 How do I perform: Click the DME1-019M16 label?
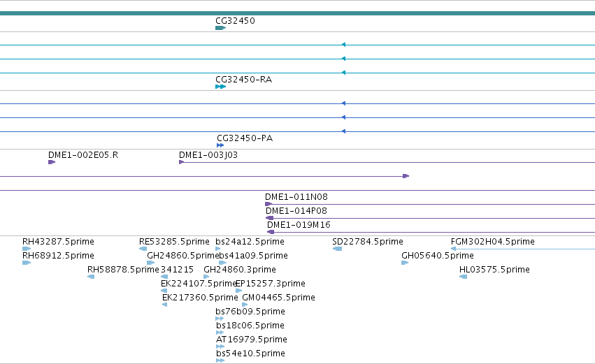point(299,225)
